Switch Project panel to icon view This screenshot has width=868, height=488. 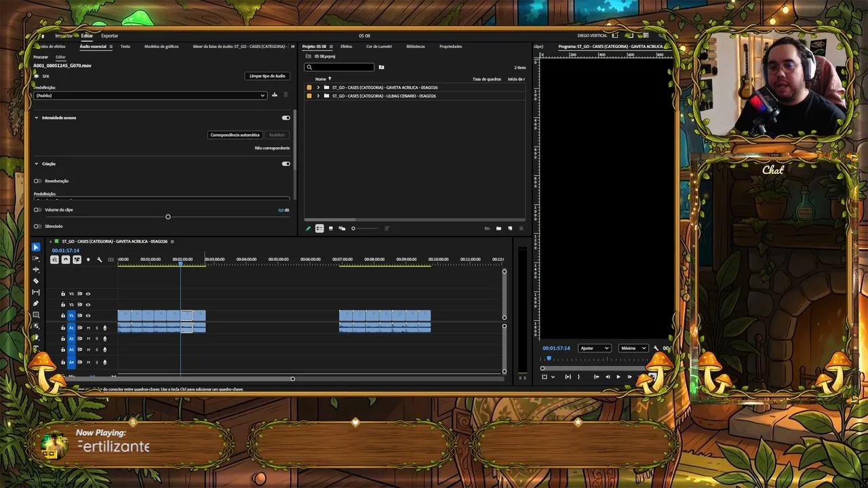pos(331,228)
